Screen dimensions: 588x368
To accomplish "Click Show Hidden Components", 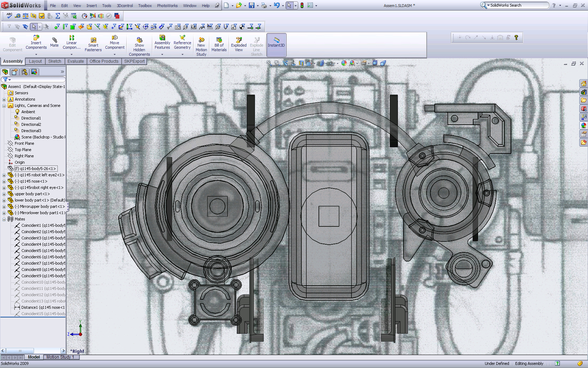I will (139, 47).
